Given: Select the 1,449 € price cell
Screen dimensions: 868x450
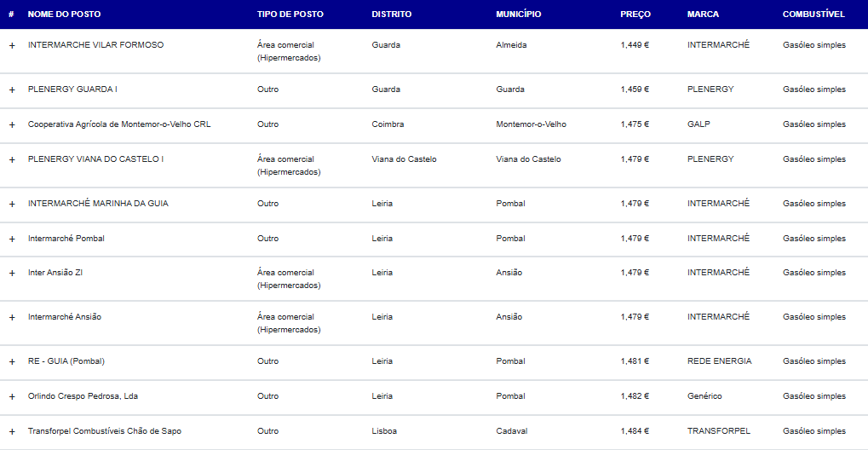Looking at the screenshot, I should point(635,45).
